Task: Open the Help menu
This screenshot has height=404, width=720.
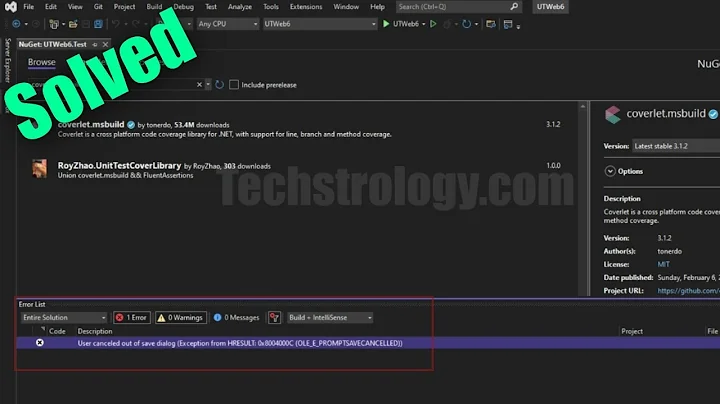Action: 377,6
